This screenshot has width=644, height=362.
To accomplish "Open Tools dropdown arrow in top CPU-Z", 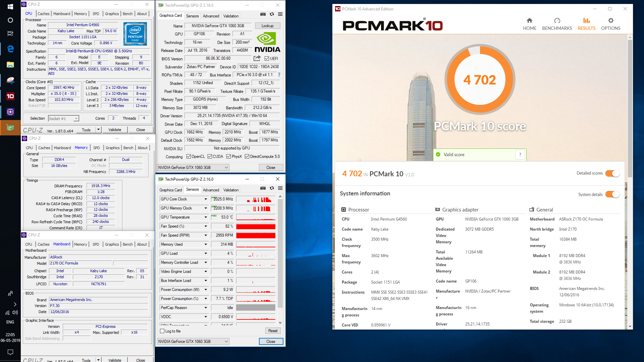I will (98, 130).
